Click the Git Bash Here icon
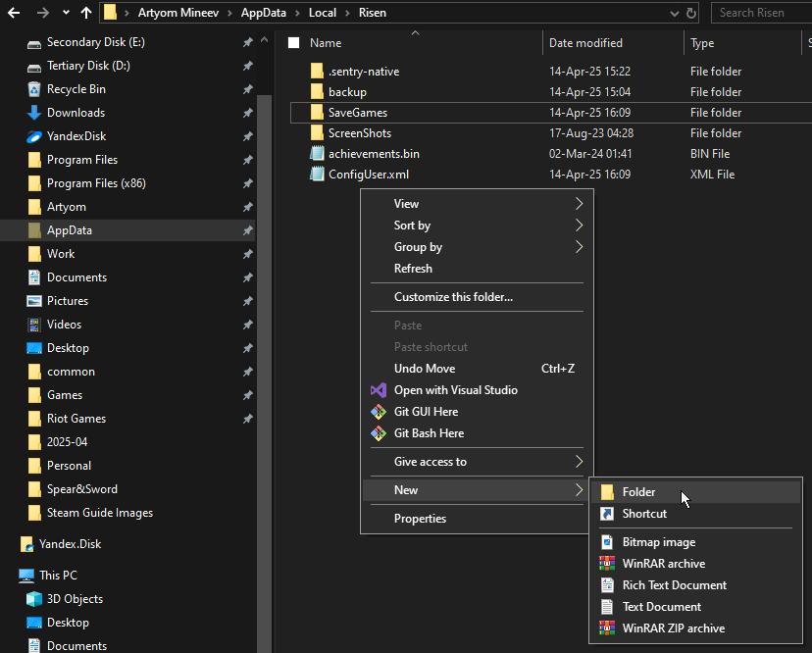This screenshot has width=812, height=653. (x=379, y=433)
